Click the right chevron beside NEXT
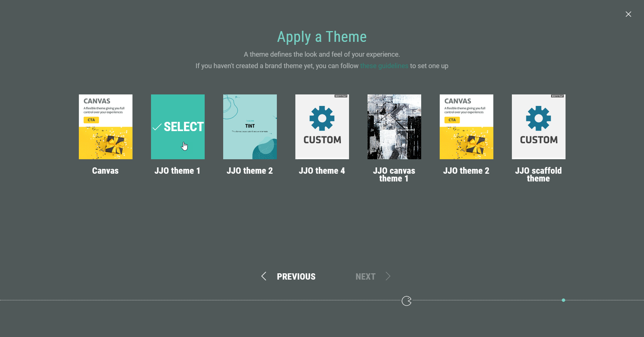Viewport: 644px width, 337px height. pyautogui.click(x=388, y=276)
